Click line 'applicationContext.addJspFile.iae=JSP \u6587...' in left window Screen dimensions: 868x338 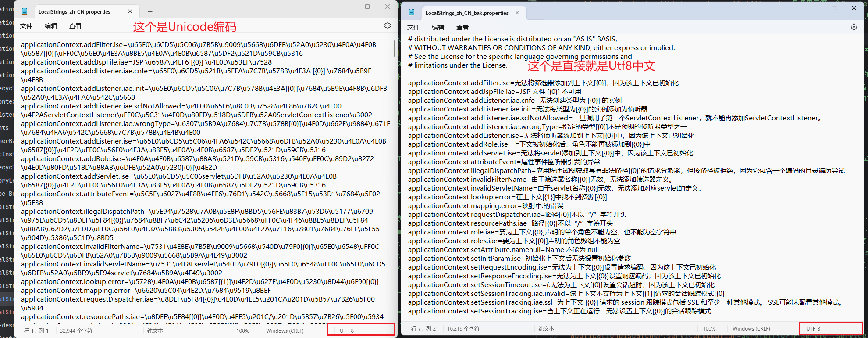146,62
